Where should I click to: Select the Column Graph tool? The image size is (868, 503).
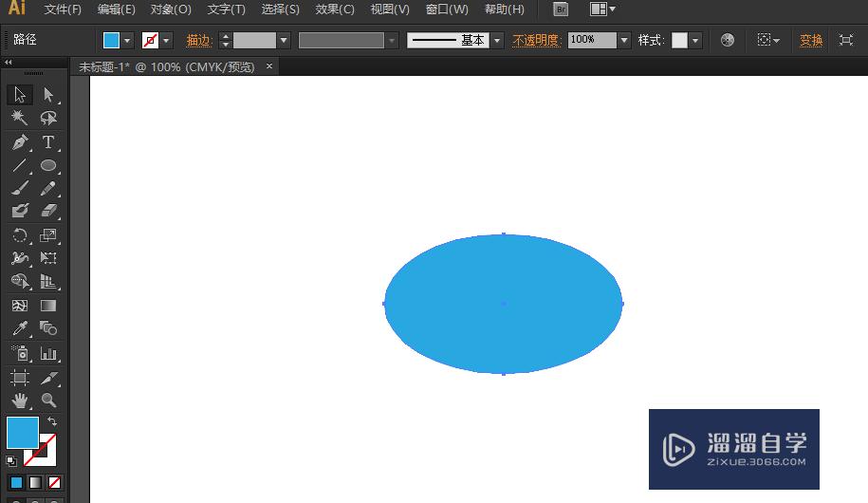coord(48,353)
